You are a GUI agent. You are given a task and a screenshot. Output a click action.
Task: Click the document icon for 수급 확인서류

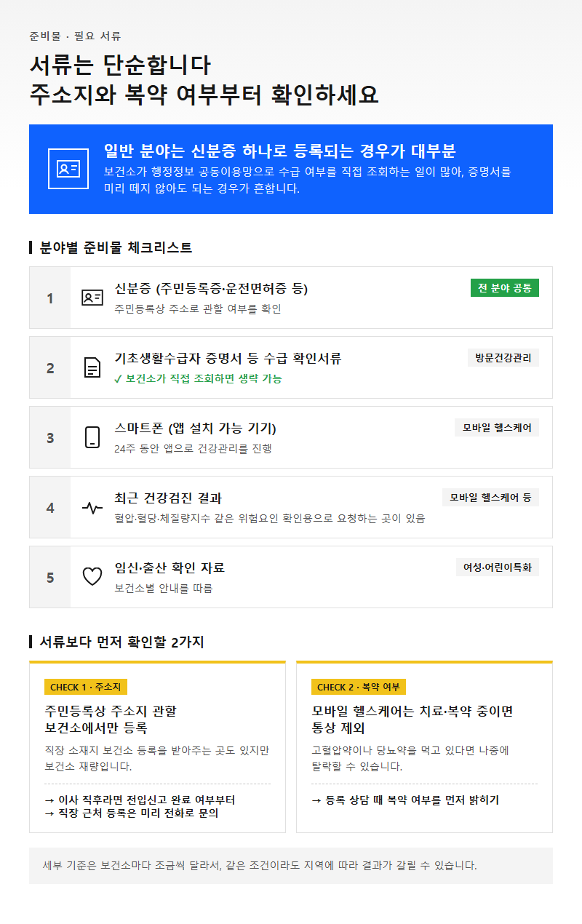(92, 367)
